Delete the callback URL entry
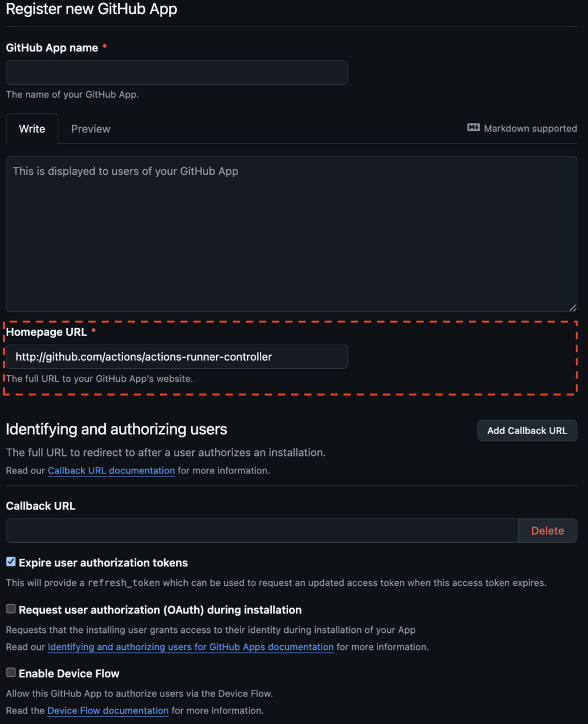 (547, 531)
